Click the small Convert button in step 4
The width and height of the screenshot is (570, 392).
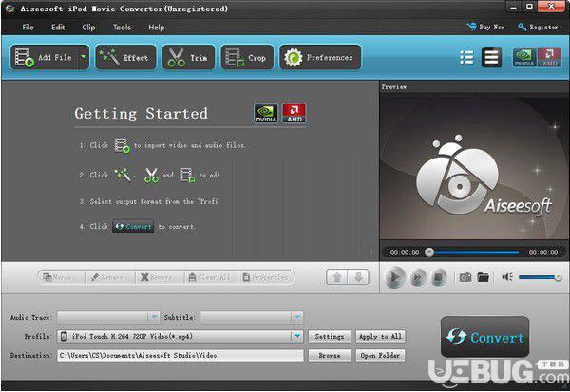[x=133, y=226]
